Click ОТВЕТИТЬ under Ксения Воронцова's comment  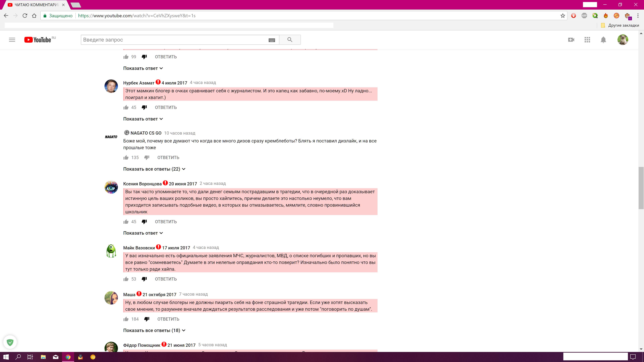click(x=166, y=222)
